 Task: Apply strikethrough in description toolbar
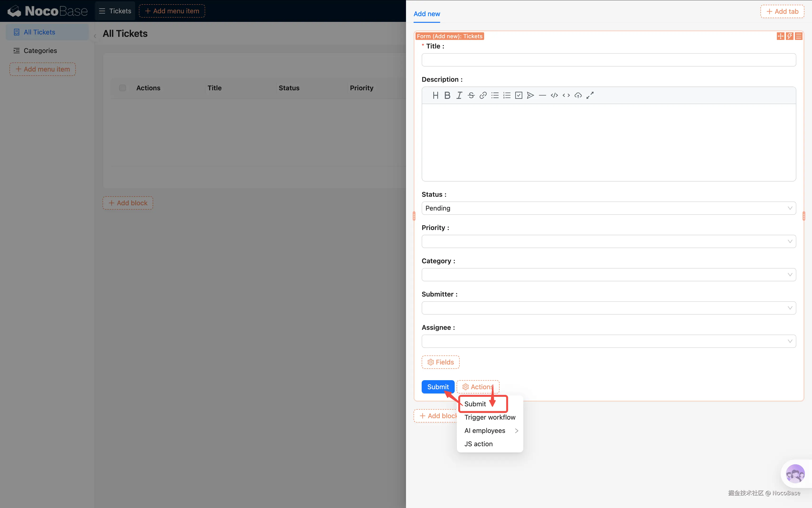coord(471,96)
